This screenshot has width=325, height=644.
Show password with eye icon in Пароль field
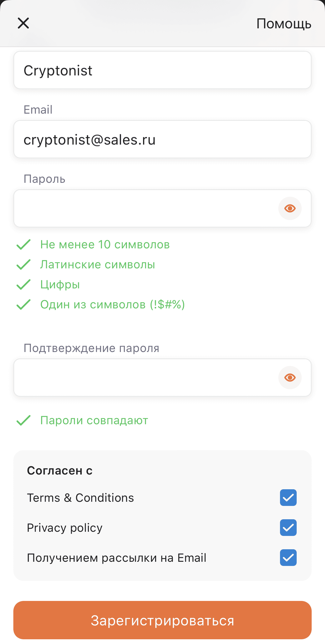tap(290, 208)
